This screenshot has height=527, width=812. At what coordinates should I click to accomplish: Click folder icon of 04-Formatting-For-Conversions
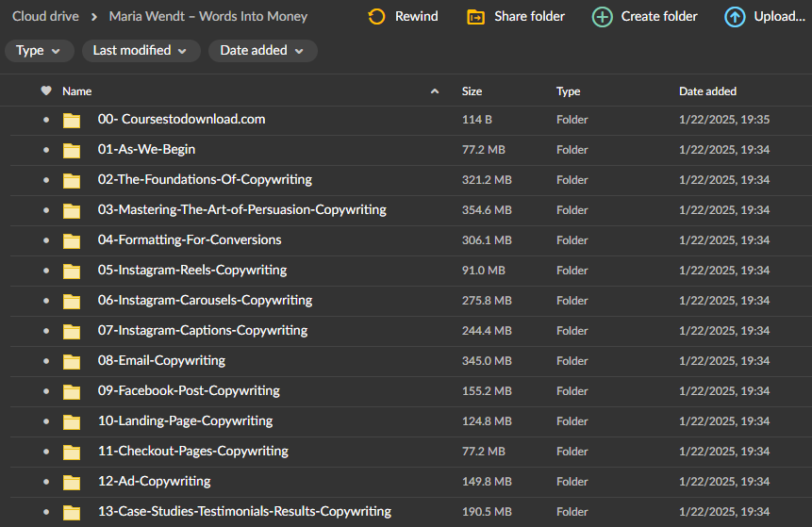(x=72, y=240)
